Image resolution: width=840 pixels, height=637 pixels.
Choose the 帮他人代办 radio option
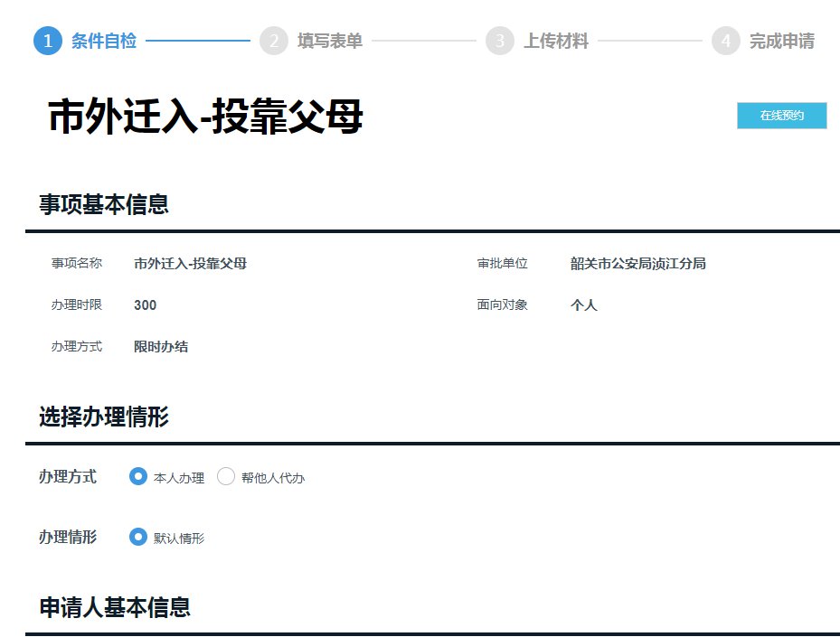[226, 476]
